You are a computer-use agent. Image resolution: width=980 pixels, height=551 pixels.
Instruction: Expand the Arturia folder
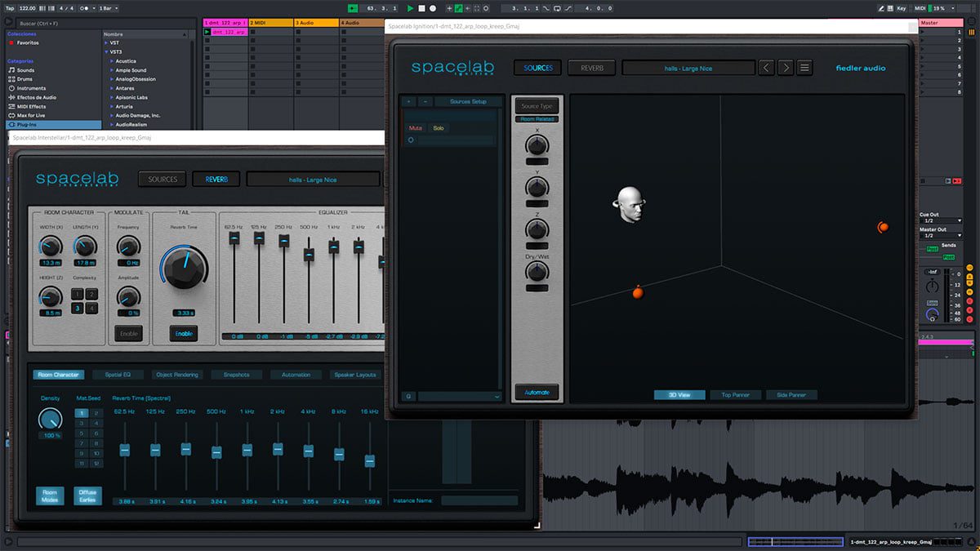(112, 106)
